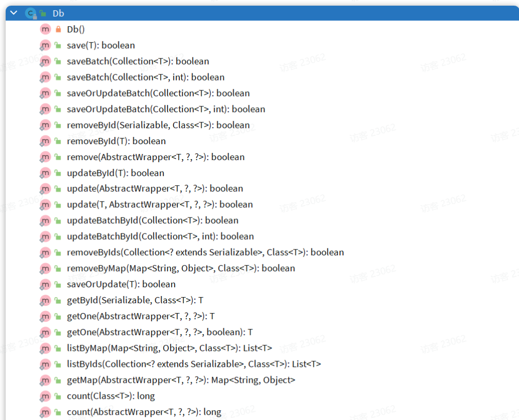Click public visibility icon next to getById
The width and height of the screenshot is (519, 420).
[x=58, y=300]
